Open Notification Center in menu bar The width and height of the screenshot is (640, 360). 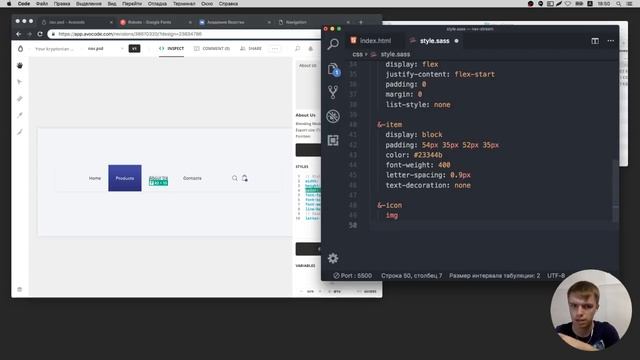pos(630,4)
